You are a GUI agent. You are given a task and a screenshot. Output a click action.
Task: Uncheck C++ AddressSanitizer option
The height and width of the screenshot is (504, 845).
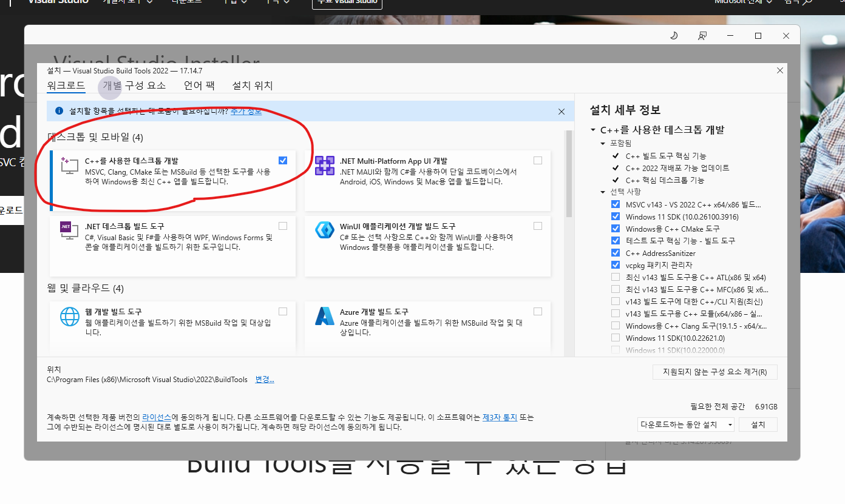click(x=616, y=253)
